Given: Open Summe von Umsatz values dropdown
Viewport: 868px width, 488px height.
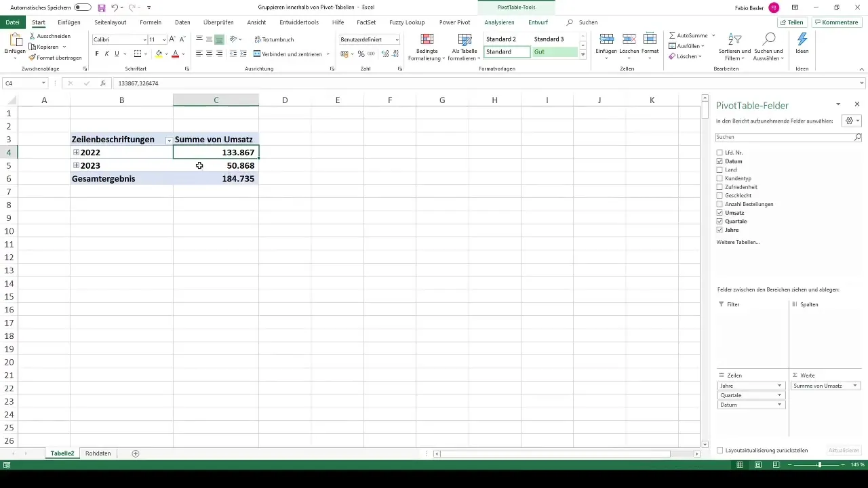Looking at the screenshot, I should coord(855,386).
